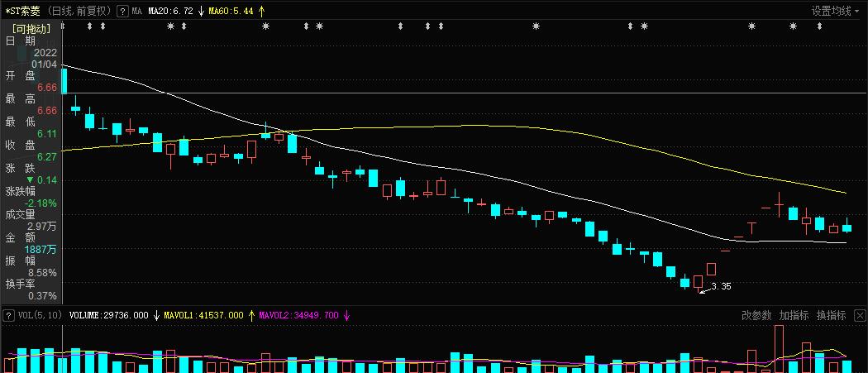This screenshot has height=373, width=868.
Task: Click the 收盘 close price 6.27
Action: (47, 157)
